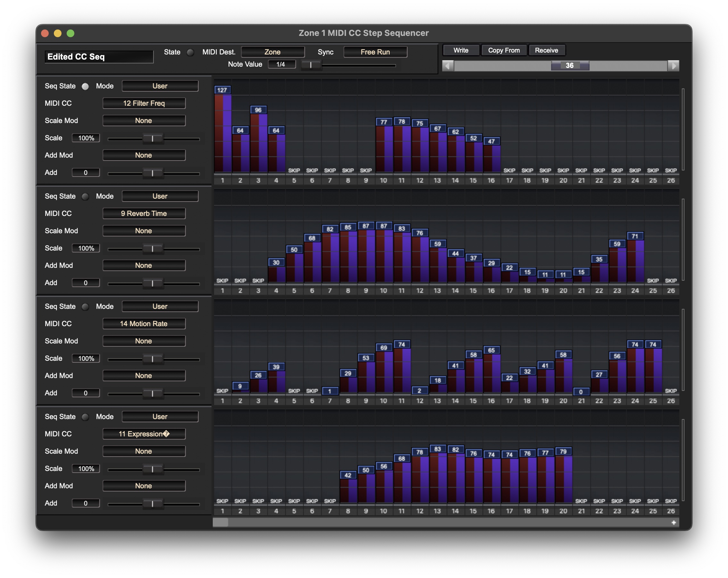This screenshot has height=578, width=728.
Task: Toggle the global State indicator
Action: pos(190,52)
